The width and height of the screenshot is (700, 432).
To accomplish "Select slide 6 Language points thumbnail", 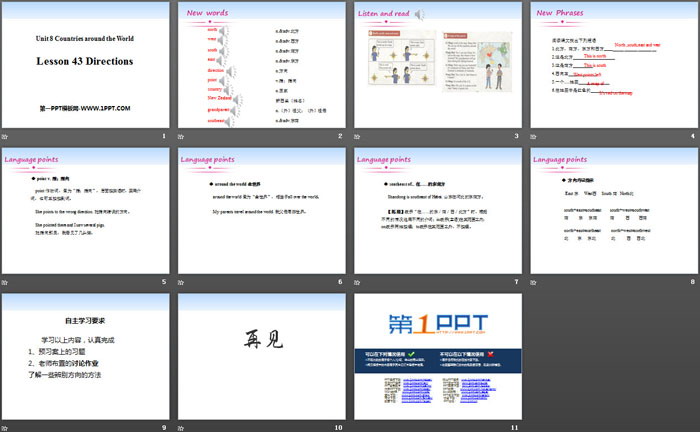I will (262, 211).
